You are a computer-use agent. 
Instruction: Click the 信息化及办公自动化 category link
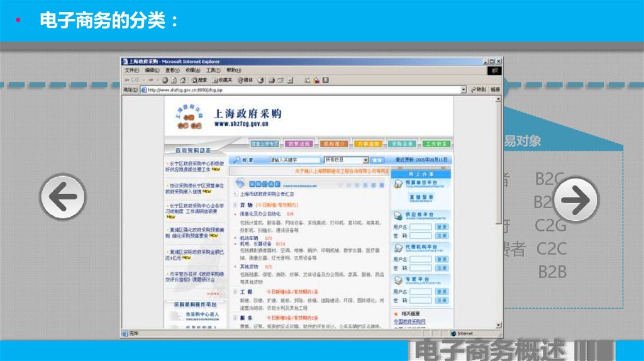(x=260, y=214)
